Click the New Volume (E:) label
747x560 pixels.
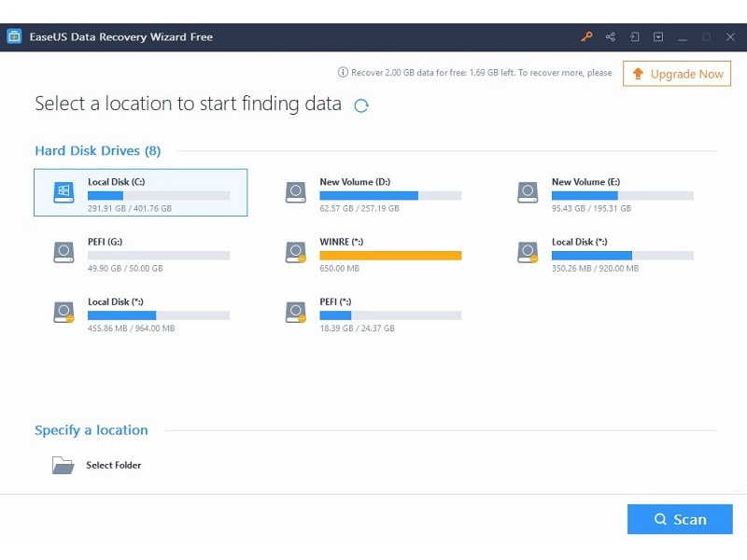586,182
